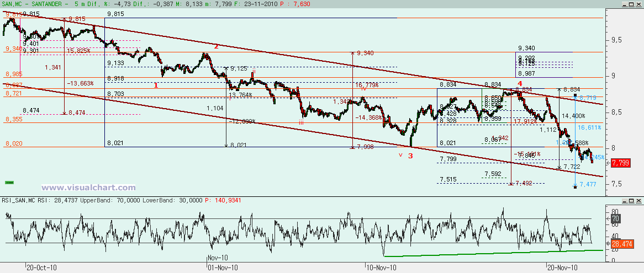
Task: Click the red 15,825% label
Action: pyautogui.click(x=79, y=51)
